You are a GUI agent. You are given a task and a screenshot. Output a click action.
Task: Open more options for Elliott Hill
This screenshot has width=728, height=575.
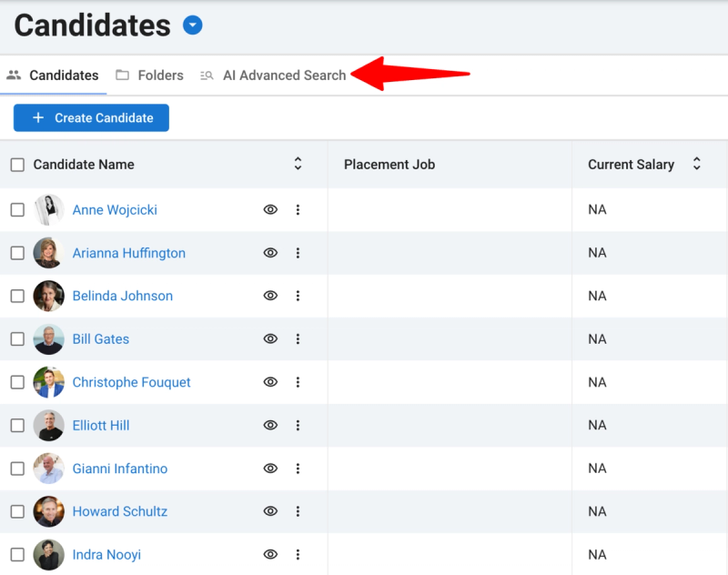click(x=298, y=425)
